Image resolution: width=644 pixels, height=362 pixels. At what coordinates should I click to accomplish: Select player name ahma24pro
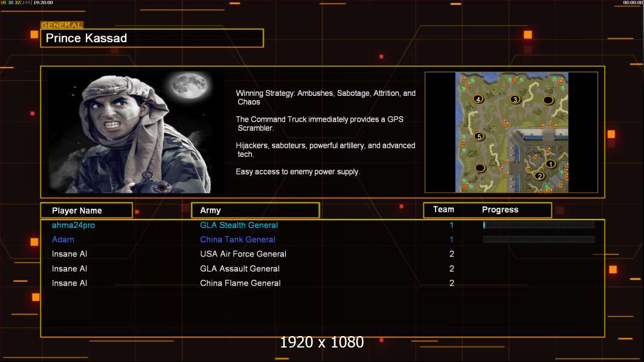(73, 225)
